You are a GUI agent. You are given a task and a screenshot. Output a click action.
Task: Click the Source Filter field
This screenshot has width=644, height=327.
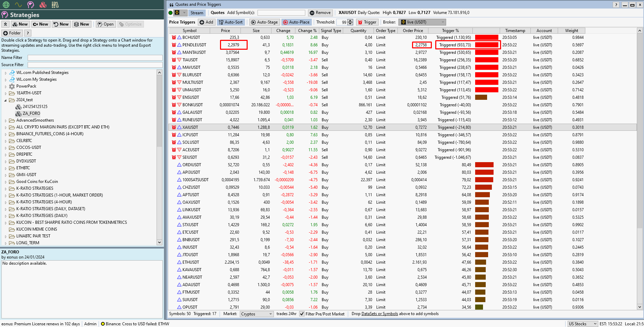pyautogui.click(x=95, y=65)
